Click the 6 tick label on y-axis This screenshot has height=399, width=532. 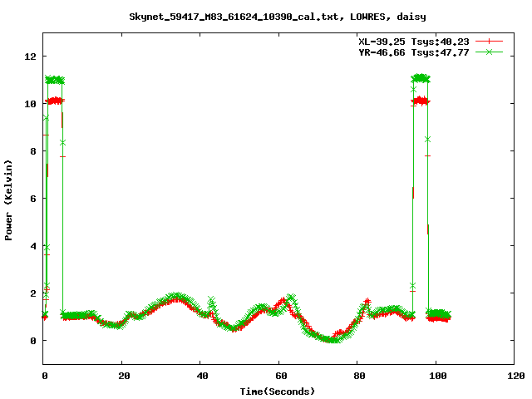click(33, 199)
